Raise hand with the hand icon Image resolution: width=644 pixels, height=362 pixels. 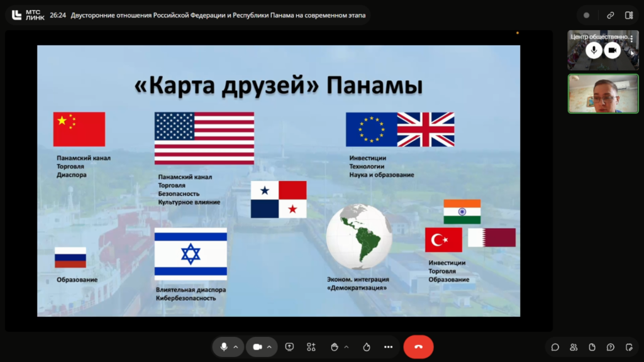coord(335,347)
